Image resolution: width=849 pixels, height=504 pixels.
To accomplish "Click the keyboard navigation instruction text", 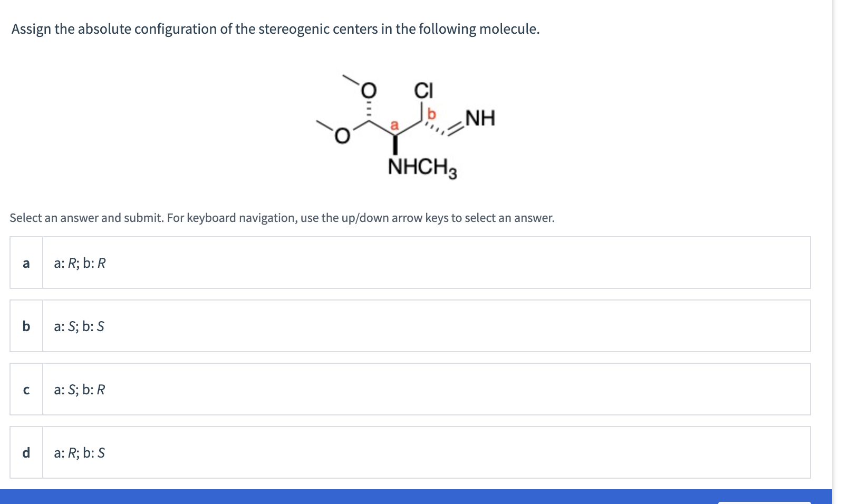I will click(282, 217).
